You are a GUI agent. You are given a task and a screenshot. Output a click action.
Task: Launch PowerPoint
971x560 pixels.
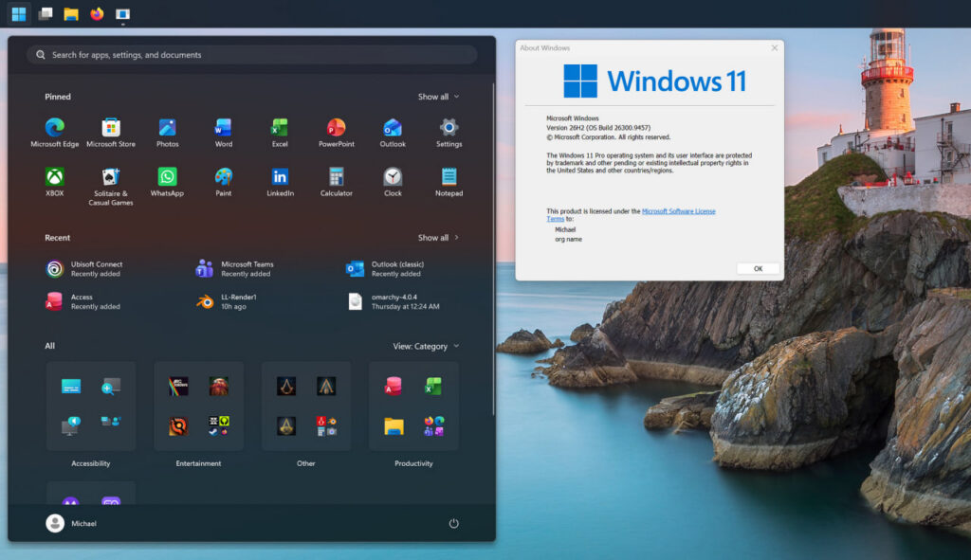coord(337,133)
